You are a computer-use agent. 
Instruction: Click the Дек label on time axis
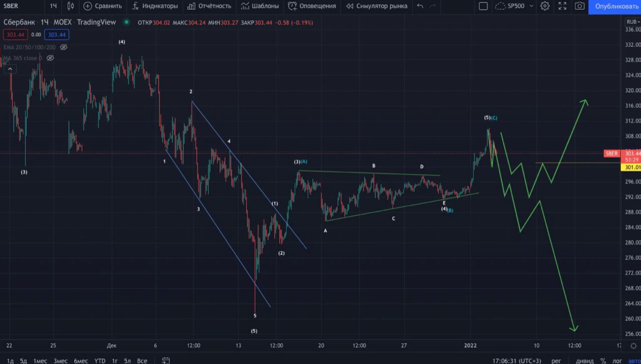pos(112,346)
